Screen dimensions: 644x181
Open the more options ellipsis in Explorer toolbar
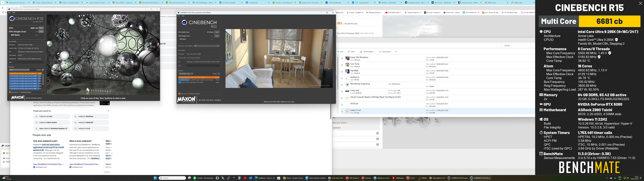click(396, 52)
